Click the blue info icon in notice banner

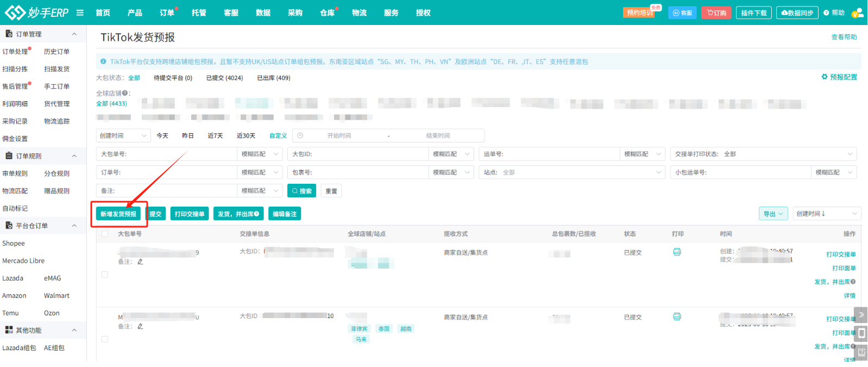[x=103, y=61]
